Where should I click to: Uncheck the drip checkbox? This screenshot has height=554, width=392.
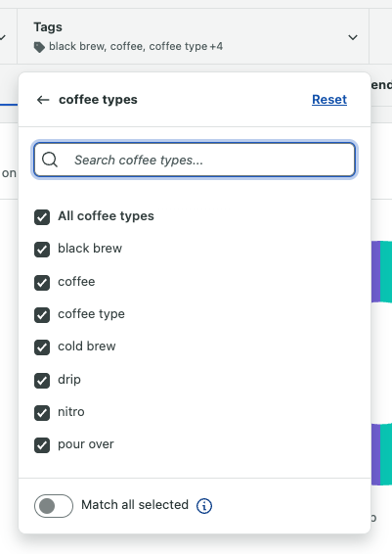42,380
